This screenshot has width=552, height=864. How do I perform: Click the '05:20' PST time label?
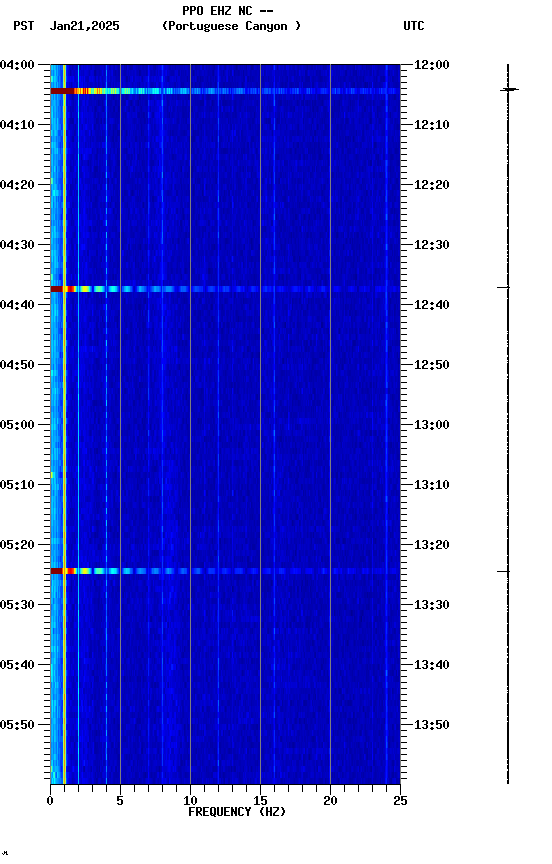pyautogui.click(x=17, y=546)
